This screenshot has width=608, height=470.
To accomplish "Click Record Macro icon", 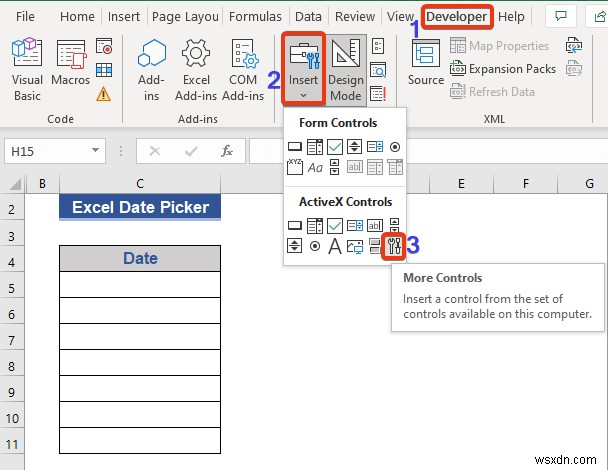I will tap(104, 46).
